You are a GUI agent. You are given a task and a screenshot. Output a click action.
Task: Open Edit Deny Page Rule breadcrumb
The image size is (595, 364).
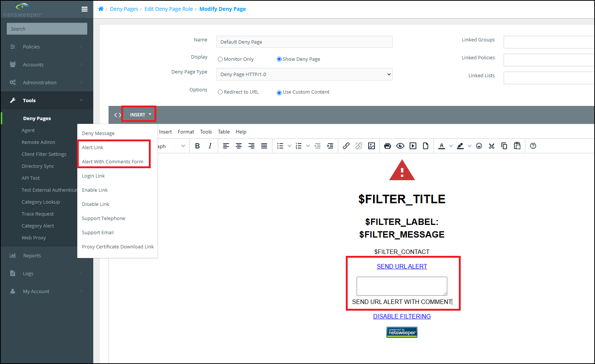click(x=169, y=9)
